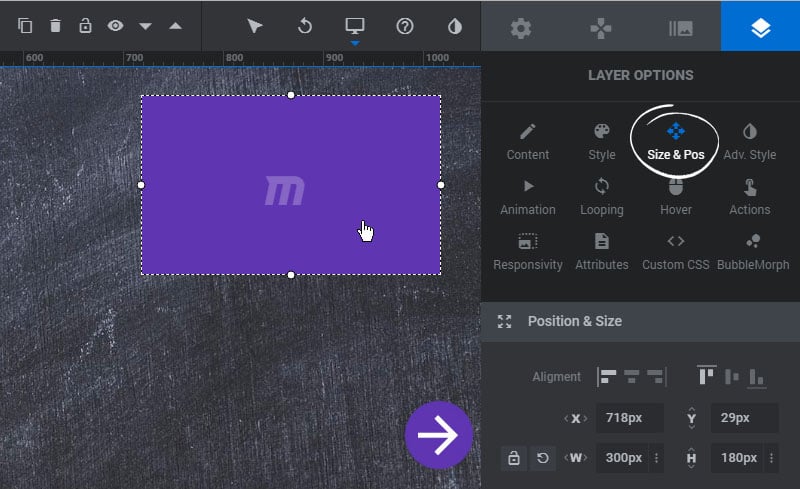800x489 pixels.
Task: Reset size with the circular arrow button
Action: [543, 458]
